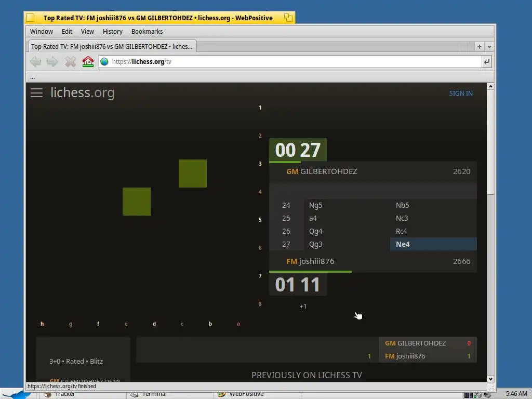This screenshot has width=532, height=399.
Task: Click the highlighted green square on rank 3
Action: [x=193, y=174]
